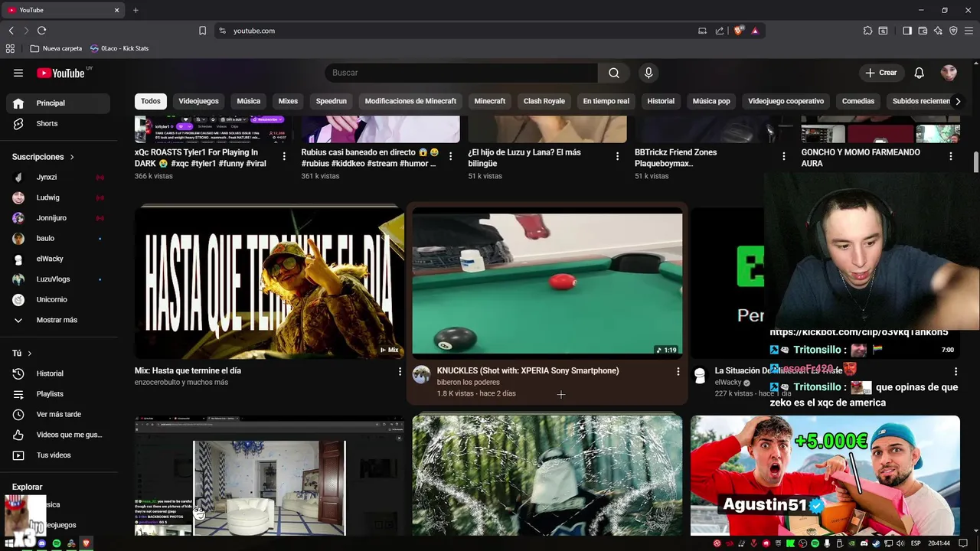
Task: Open options for Mix: Hasta que termine el día
Action: coord(400,371)
